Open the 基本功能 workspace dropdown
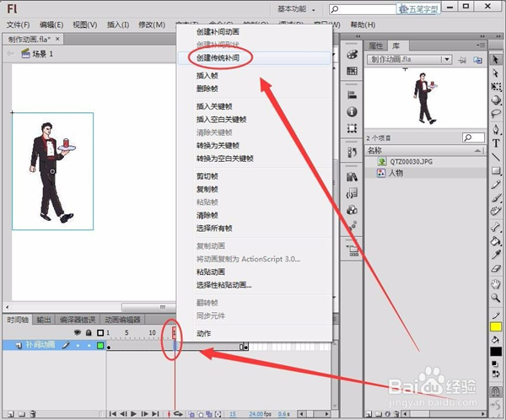This screenshot has width=506, height=420. pos(296,9)
